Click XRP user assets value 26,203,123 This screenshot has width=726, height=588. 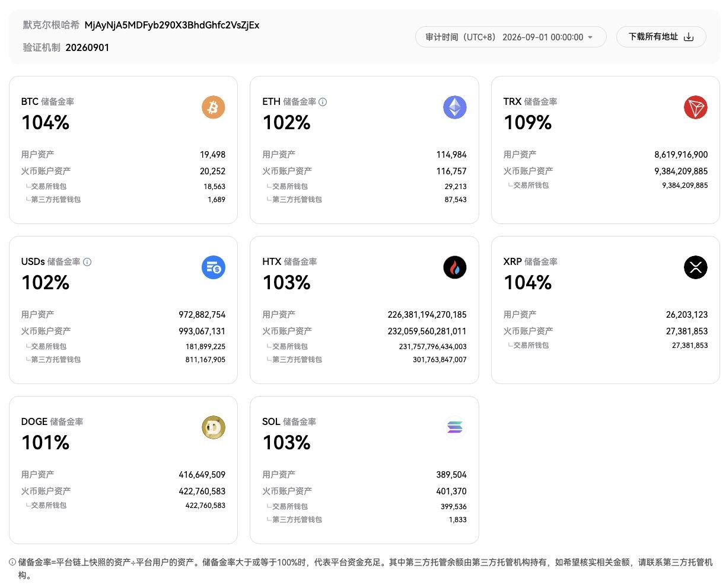687,315
